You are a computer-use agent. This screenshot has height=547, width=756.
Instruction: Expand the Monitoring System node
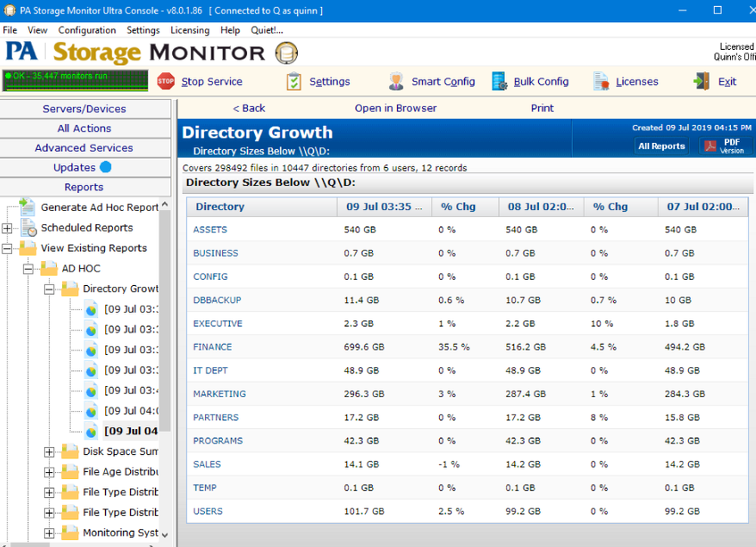click(49, 533)
